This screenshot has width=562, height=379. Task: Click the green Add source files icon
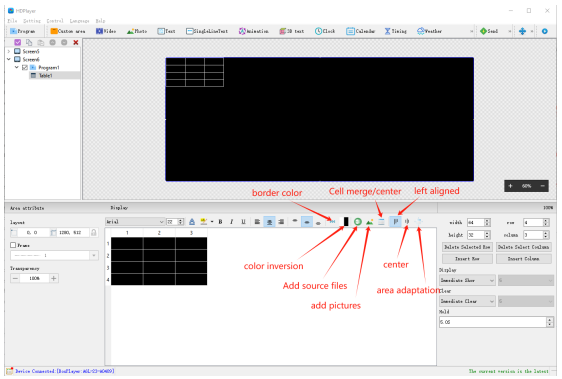[x=357, y=222]
